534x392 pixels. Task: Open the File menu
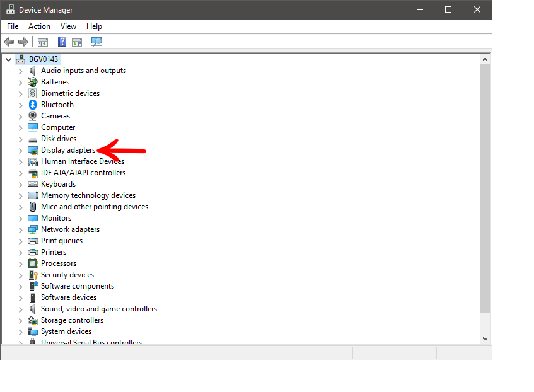(13, 26)
